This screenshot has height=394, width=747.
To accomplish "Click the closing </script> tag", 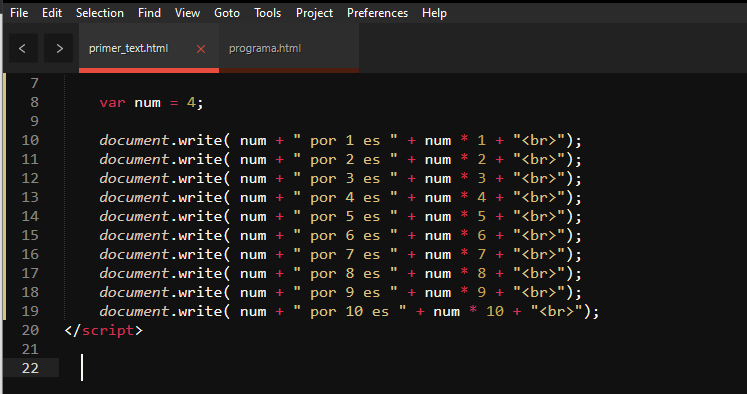I will click(103, 331).
